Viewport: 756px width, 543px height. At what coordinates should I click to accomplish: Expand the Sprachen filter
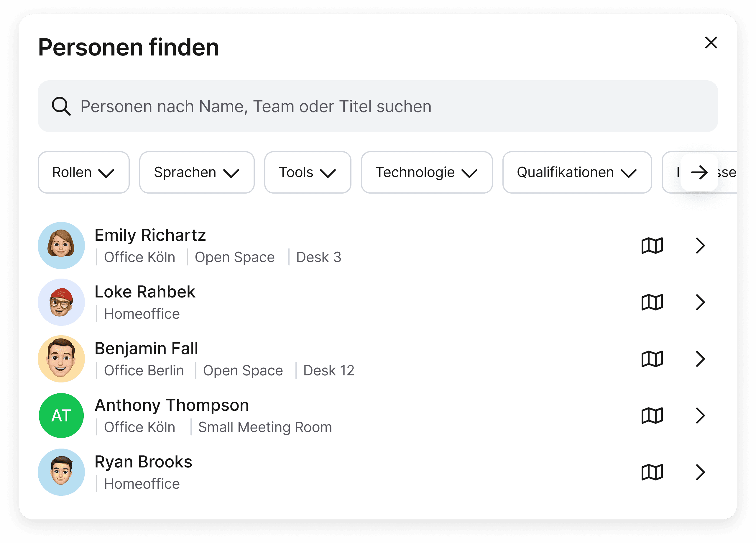pos(197,172)
